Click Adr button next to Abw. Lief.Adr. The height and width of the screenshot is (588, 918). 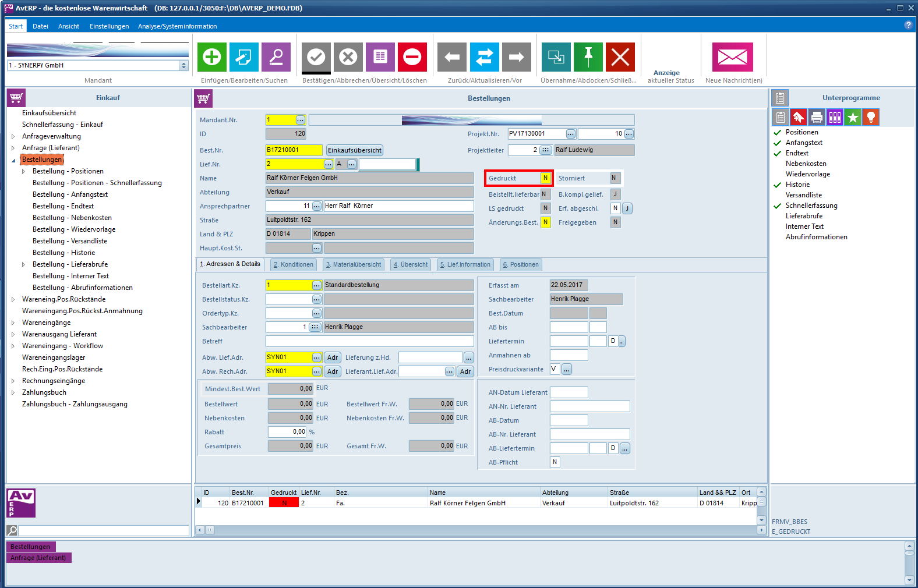pos(333,357)
